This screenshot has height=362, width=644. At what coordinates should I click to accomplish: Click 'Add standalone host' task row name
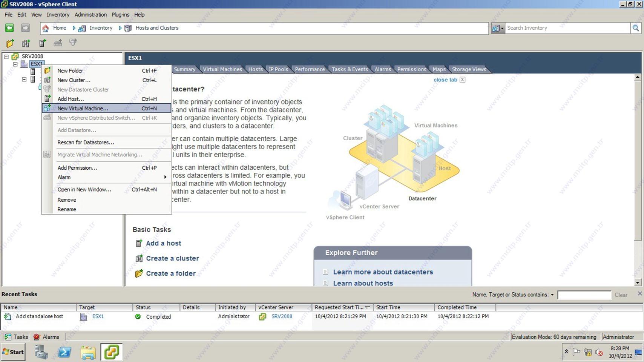pos(39,316)
